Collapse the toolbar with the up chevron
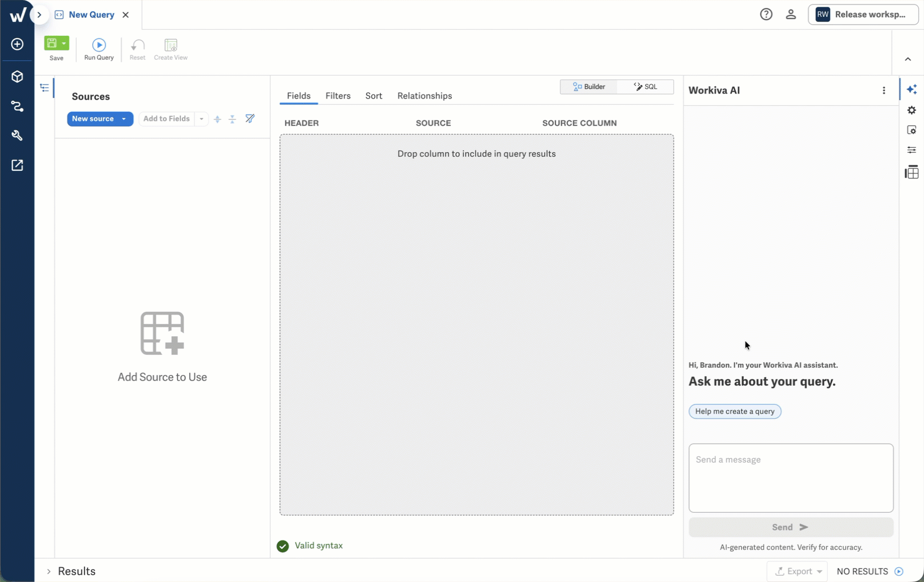Image resolution: width=924 pixels, height=582 pixels. pos(908,59)
